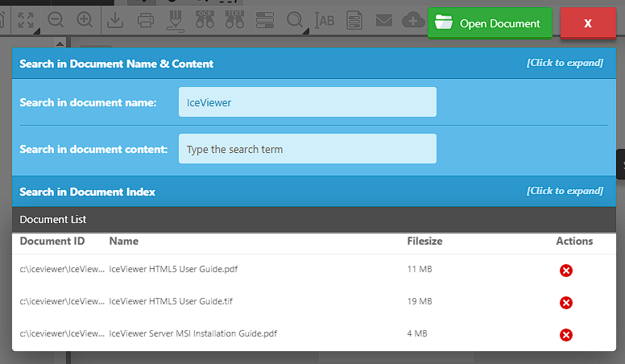Expand Search in Document Name & Content section
The width and height of the screenshot is (625, 364).
tap(565, 63)
